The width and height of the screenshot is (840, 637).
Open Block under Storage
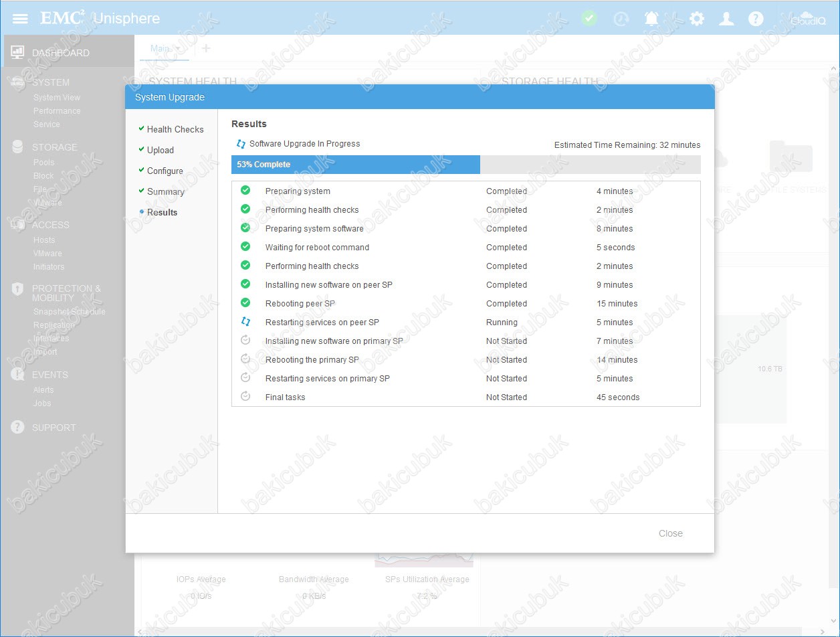pyautogui.click(x=43, y=176)
